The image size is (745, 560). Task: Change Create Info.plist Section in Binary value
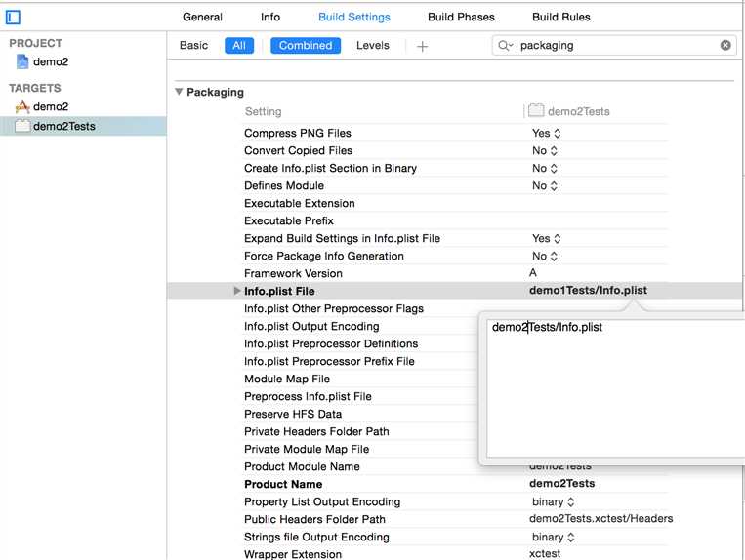(x=545, y=169)
